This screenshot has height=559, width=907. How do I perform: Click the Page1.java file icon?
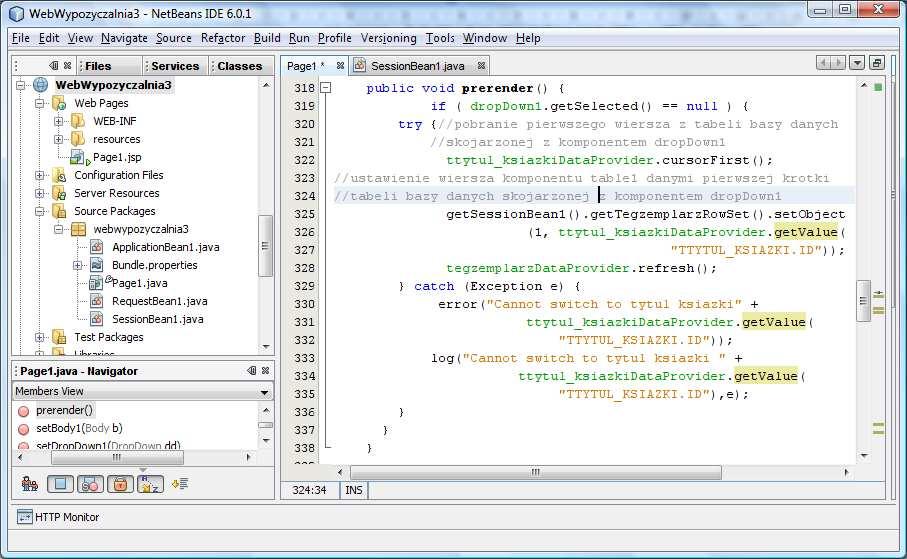pos(97,283)
